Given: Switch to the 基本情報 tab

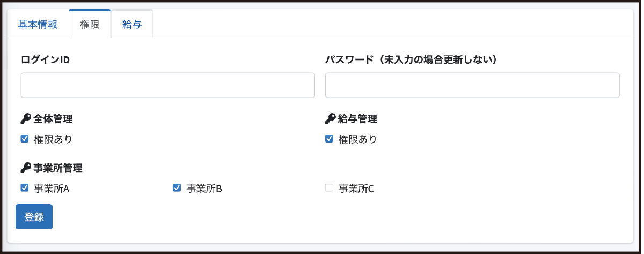Looking at the screenshot, I should click(x=38, y=25).
